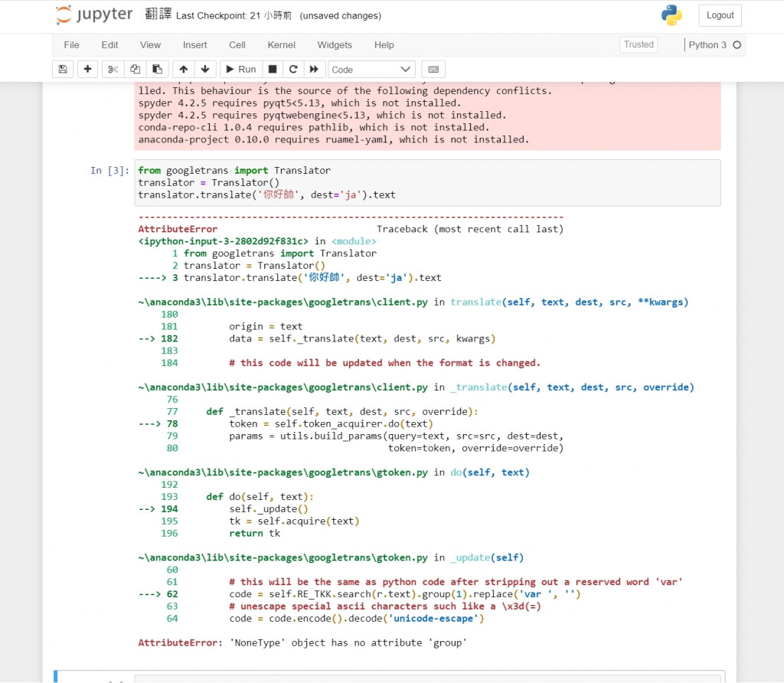Open the Cell menu
Image resolution: width=784 pixels, height=683 pixels.
click(x=237, y=45)
